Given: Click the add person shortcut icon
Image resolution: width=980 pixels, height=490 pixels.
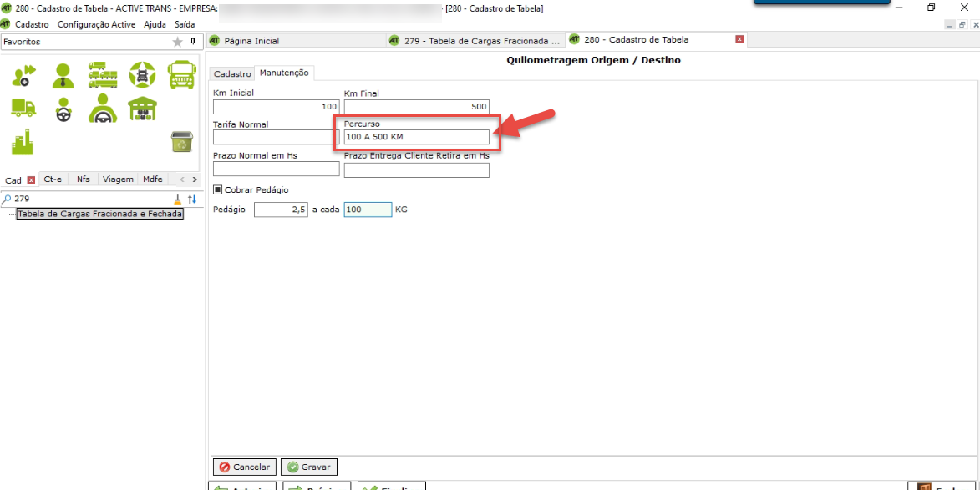Looking at the screenshot, I should point(23,76).
